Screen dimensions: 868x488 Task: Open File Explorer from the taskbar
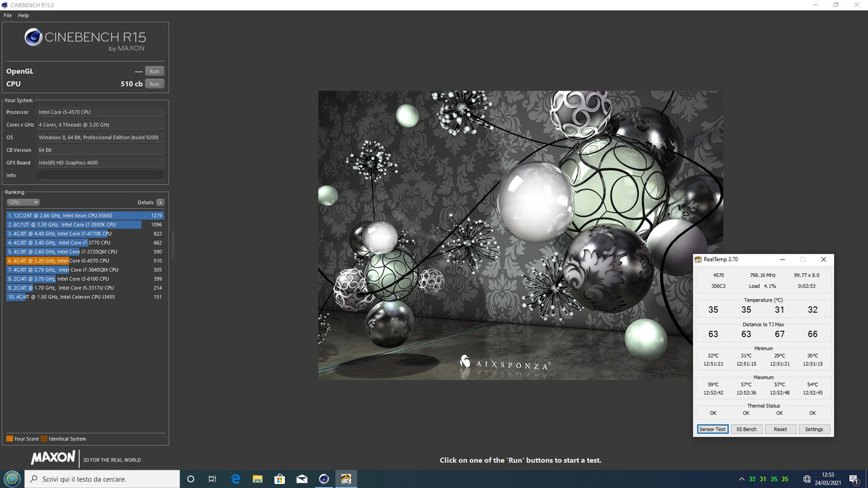coord(258,479)
